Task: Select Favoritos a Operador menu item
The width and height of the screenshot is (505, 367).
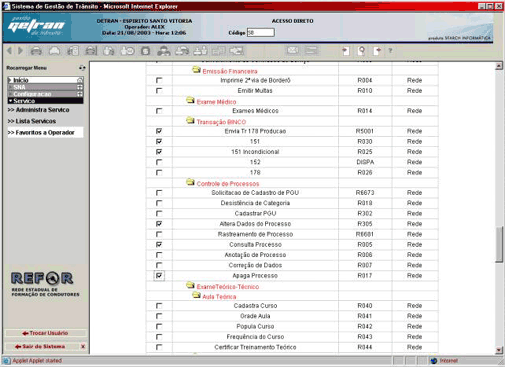Action: [45, 132]
